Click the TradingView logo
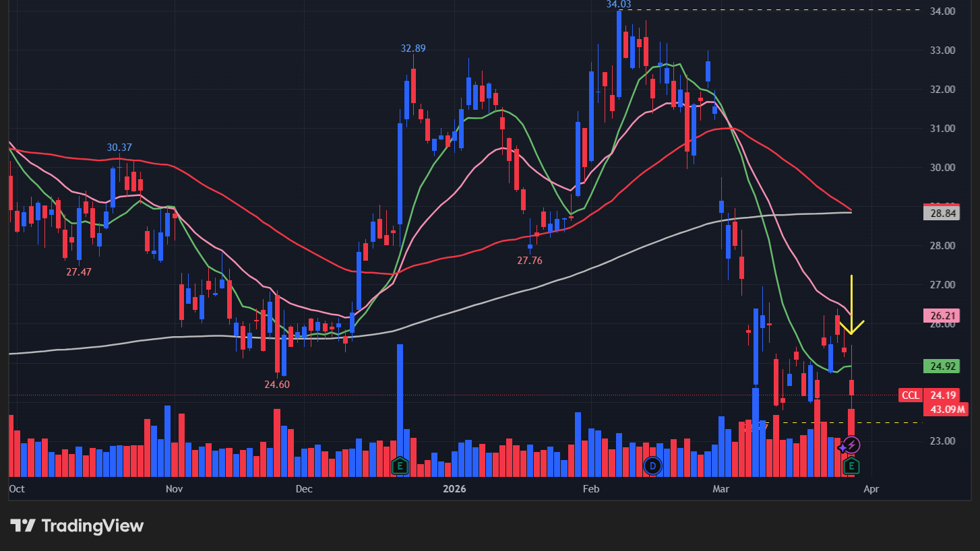 (76, 526)
